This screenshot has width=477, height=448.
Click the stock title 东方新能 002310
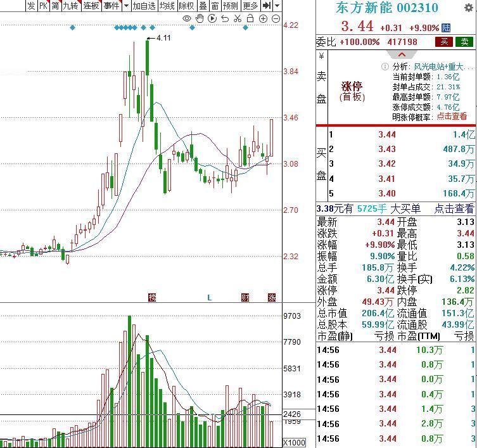[387, 8]
